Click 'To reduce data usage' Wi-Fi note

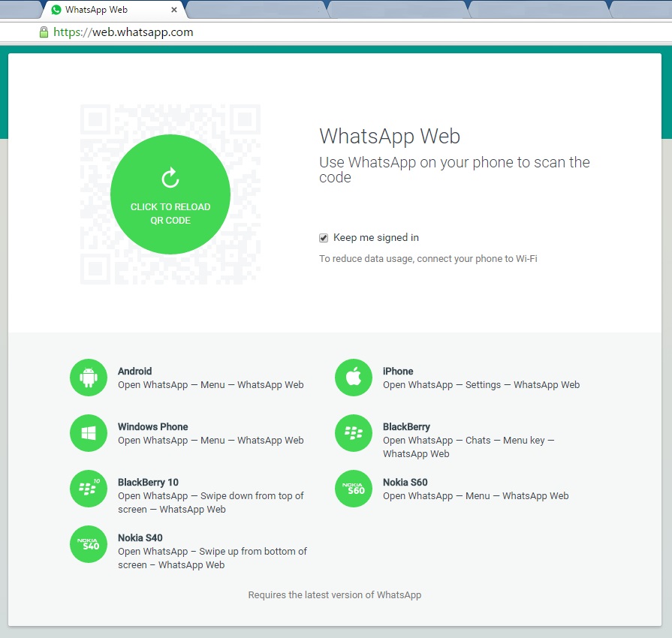(x=428, y=259)
